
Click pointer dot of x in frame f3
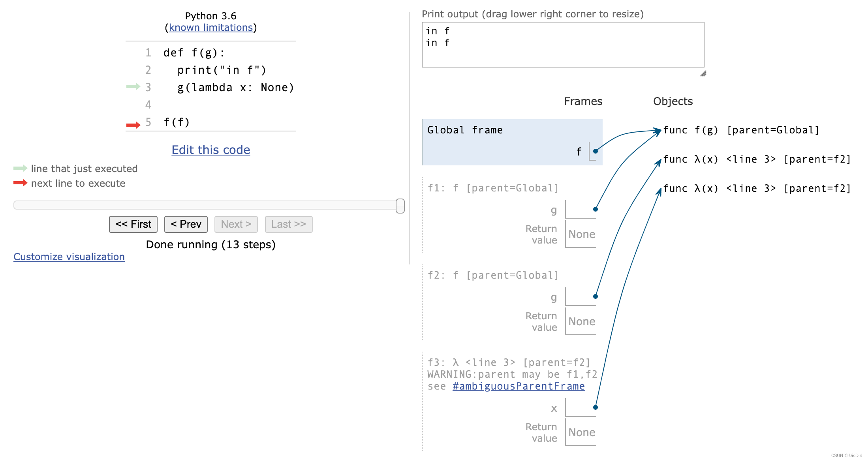click(x=595, y=407)
